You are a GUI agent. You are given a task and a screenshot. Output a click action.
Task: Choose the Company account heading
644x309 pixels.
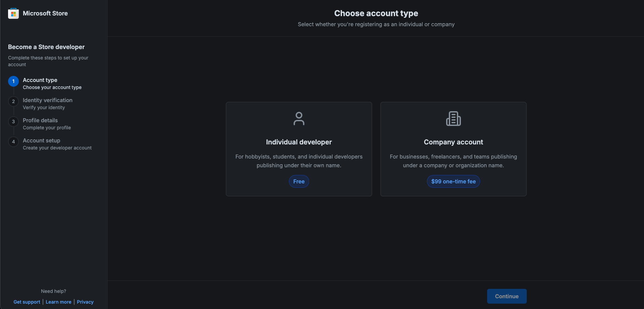[454, 142]
